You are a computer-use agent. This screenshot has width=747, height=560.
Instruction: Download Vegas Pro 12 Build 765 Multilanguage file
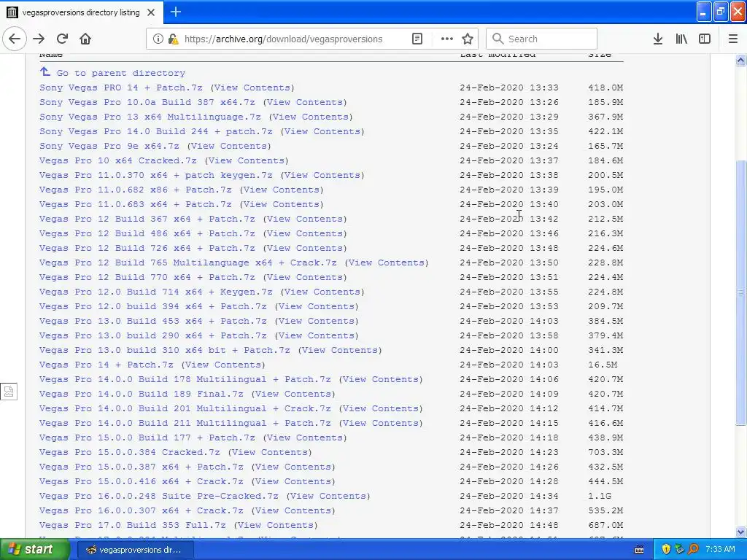(188, 262)
